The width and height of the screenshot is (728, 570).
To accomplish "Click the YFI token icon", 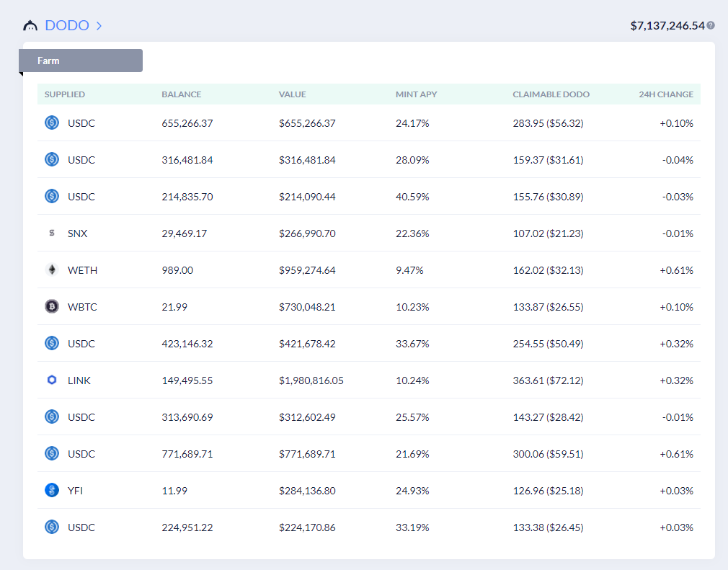I will click(x=52, y=490).
